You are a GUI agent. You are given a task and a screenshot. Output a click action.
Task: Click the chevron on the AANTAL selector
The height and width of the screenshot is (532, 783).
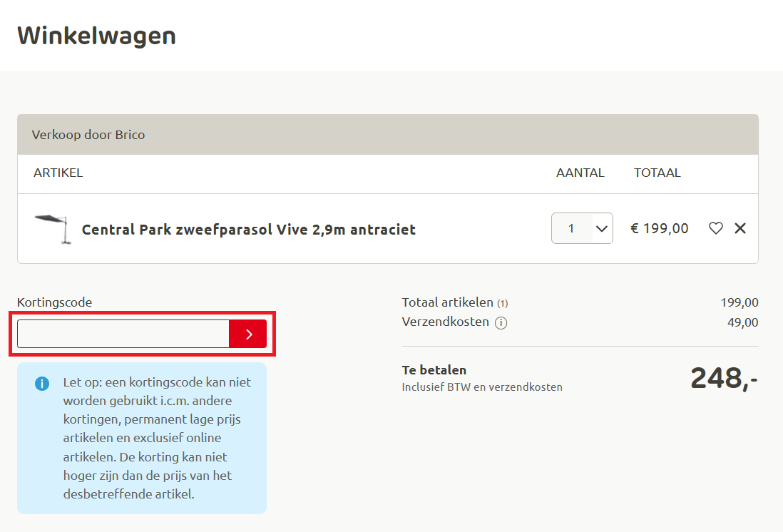tap(600, 228)
